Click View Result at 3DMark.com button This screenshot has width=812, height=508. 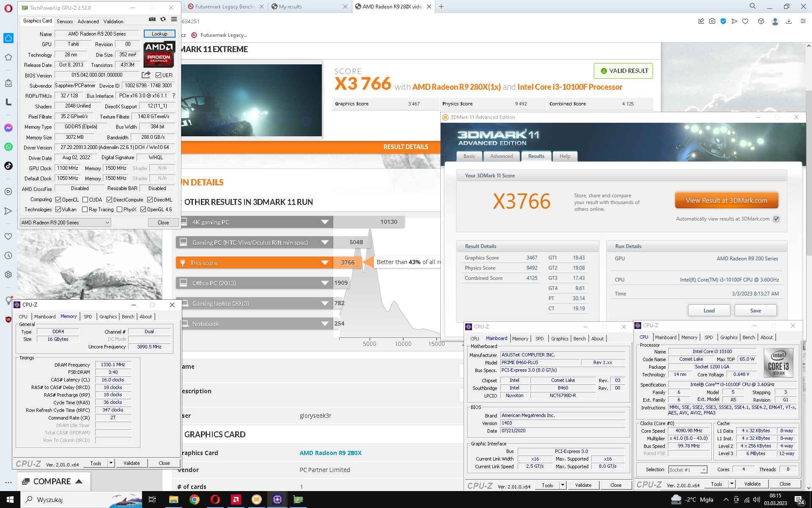click(x=726, y=201)
